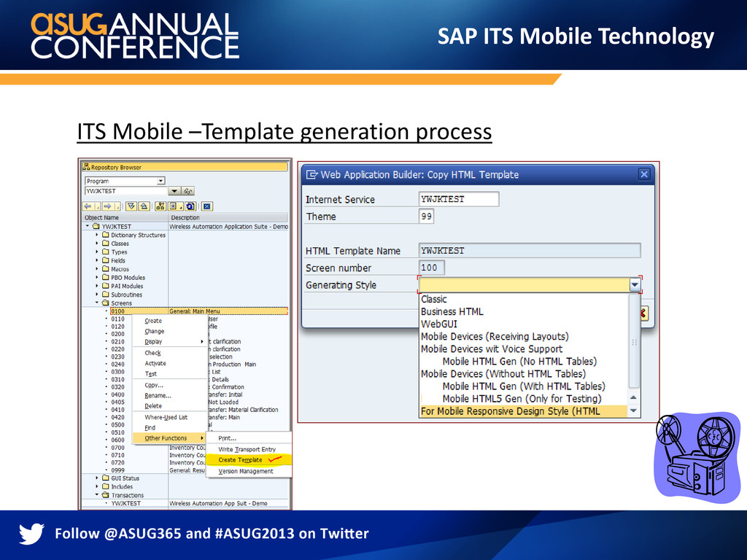Close the Copy HTML Template dialog
Screen dimensions: 747x560
click(x=644, y=174)
